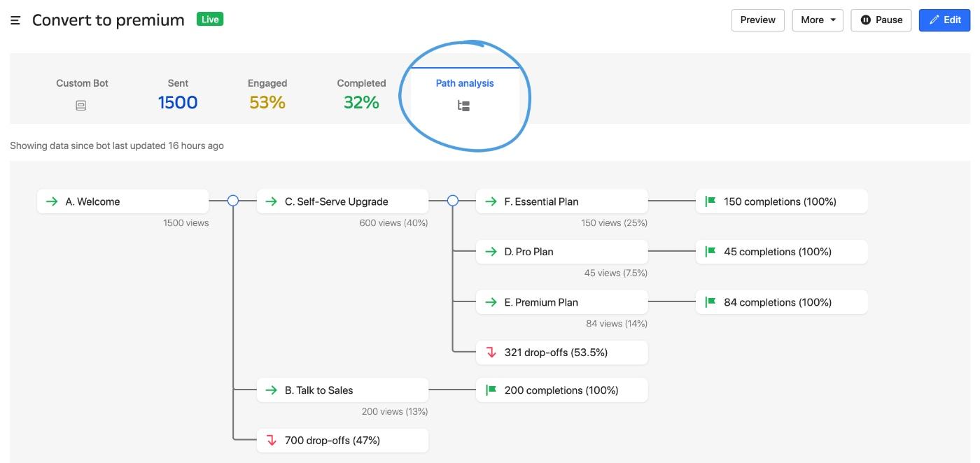Click the '84 views (14%)' label
Screen dimensions: 980x463
[x=617, y=324]
